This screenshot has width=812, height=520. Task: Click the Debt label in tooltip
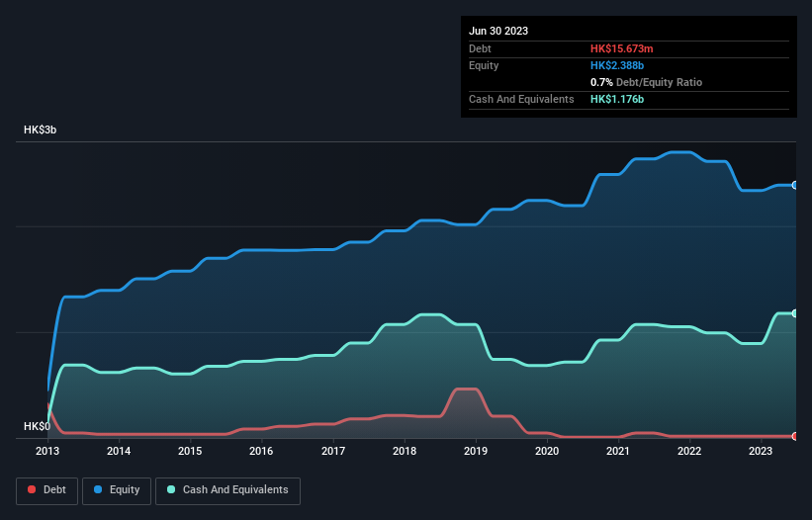tap(480, 48)
